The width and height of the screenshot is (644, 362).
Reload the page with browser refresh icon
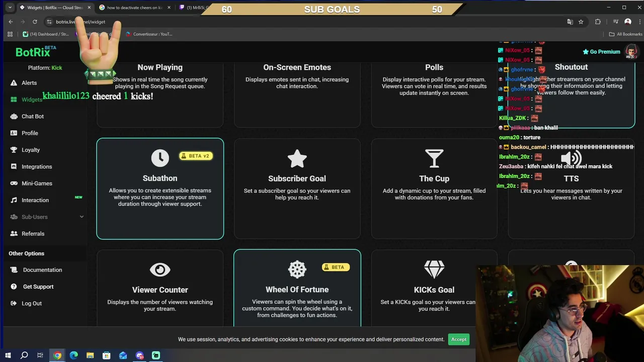(35, 22)
